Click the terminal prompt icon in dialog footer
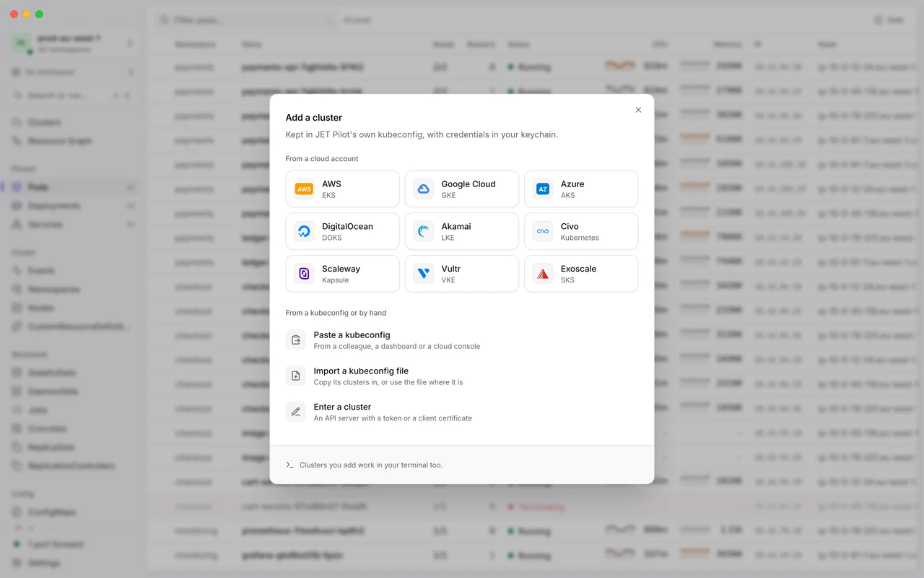 click(289, 465)
